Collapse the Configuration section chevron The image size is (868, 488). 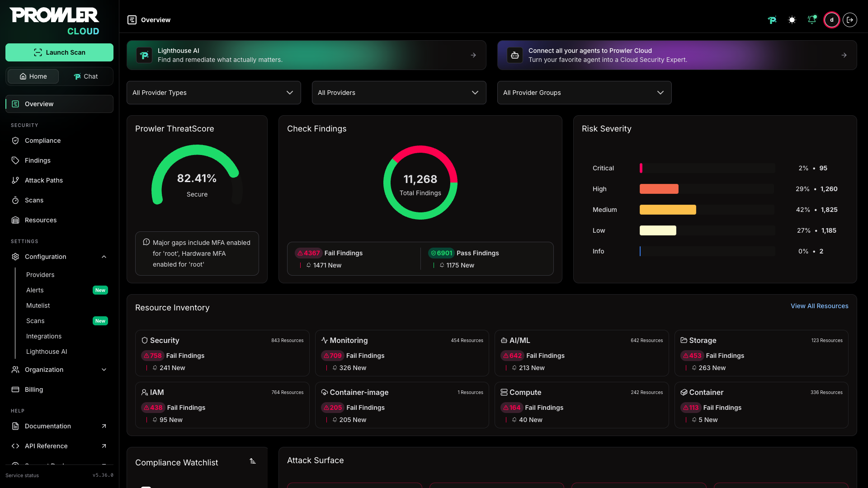[x=104, y=257]
